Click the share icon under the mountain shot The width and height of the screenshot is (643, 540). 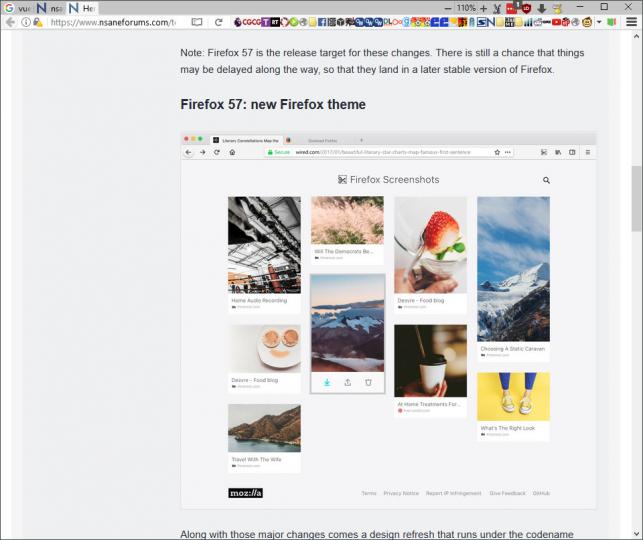click(348, 383)
